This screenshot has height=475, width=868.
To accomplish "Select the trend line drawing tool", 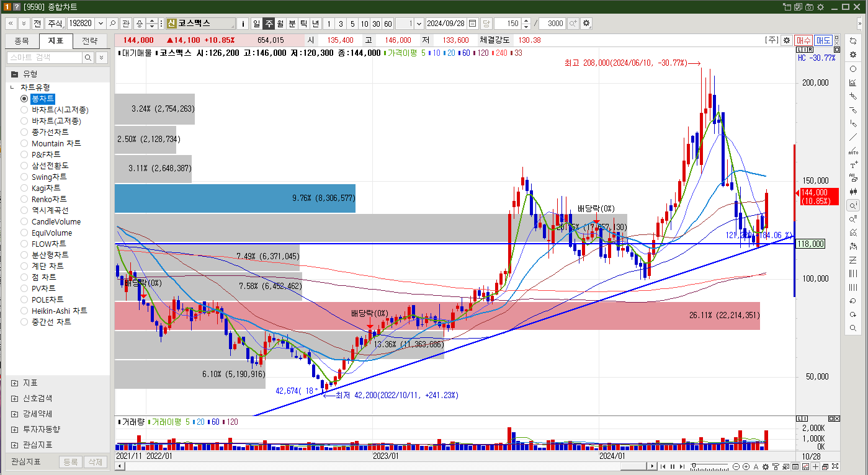I will tap(854, 137).
